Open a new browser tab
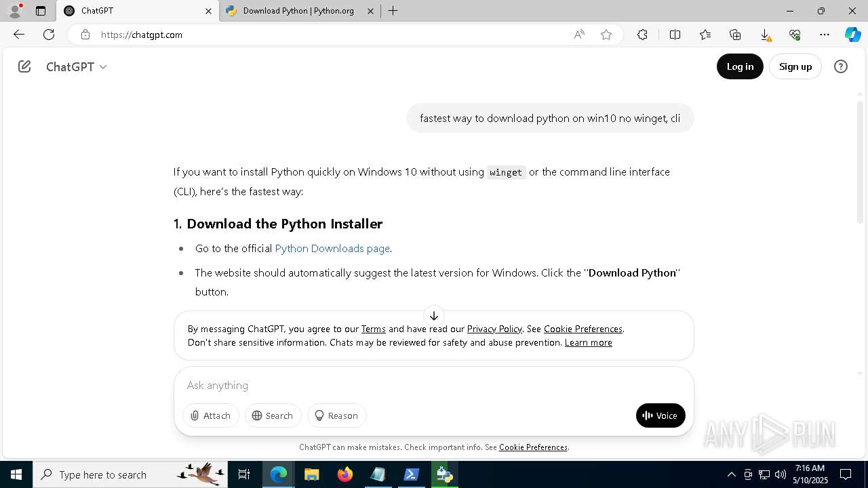The height and width of the screenshot is (488, 868). click(x=393, y=11)
